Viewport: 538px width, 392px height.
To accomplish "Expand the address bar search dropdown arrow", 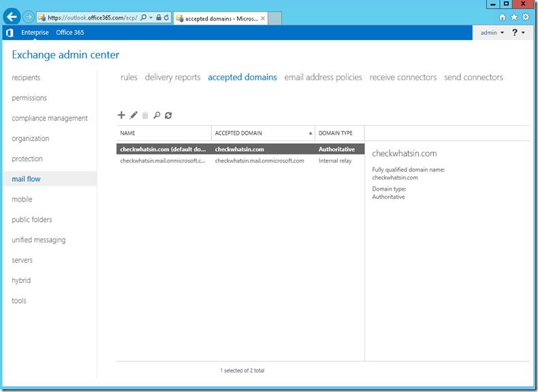I will 151,18.
